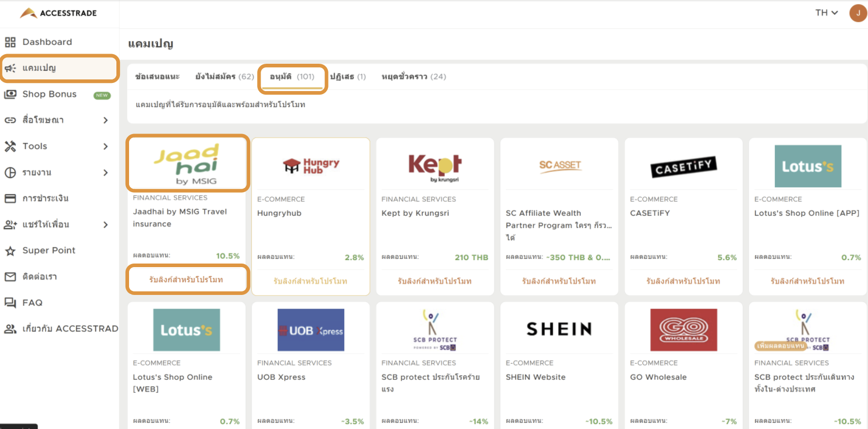Get promo link for Lotus's Shop Online [APP]
868x429 pixels.
[x=807, y=281]
